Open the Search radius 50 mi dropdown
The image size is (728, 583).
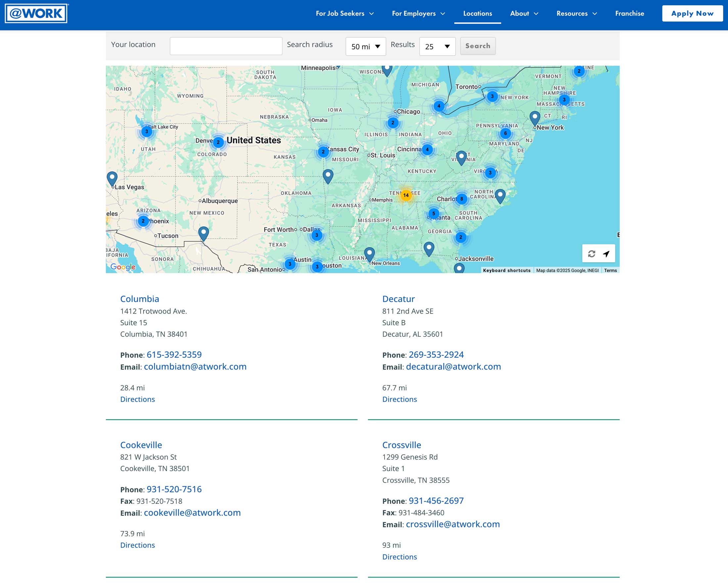click(x=366, y=46)
